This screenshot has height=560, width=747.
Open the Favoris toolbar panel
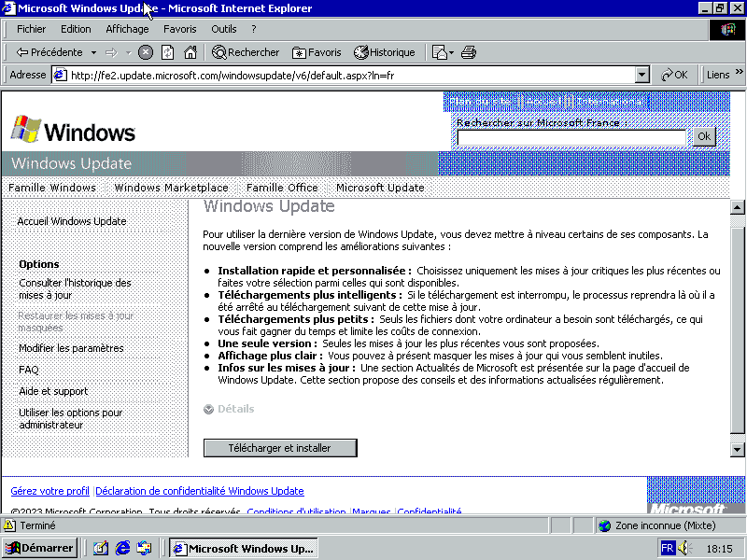317,52
